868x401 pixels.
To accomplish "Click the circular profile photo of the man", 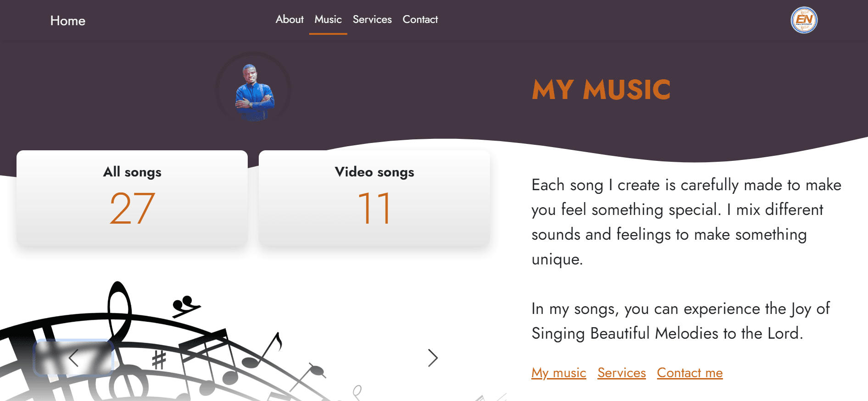I will pyautogui.click(x=253, y=90).
